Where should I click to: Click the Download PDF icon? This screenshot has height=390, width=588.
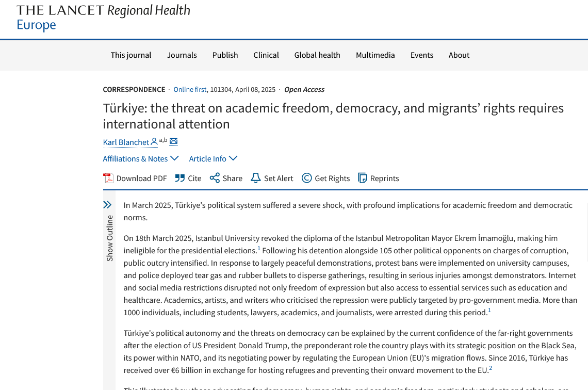point(108,178)
